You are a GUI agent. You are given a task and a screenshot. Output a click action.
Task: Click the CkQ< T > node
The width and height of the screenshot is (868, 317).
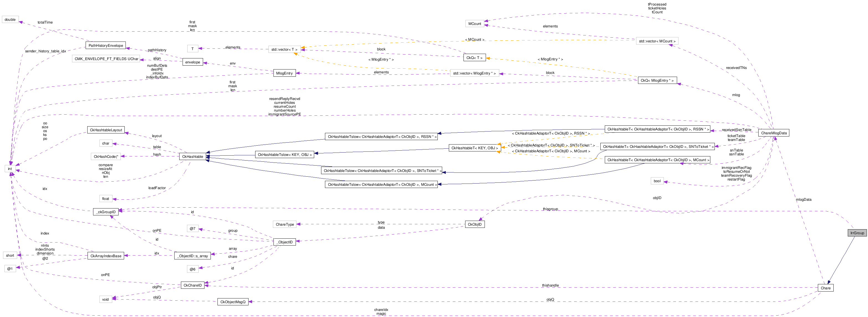click(474, 58)
